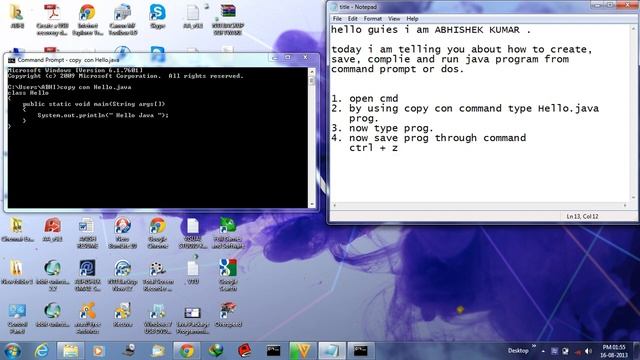Screen dimensions: 640x360
Task: Open the Word document icon on the desktop
Action: pos(87,233)
